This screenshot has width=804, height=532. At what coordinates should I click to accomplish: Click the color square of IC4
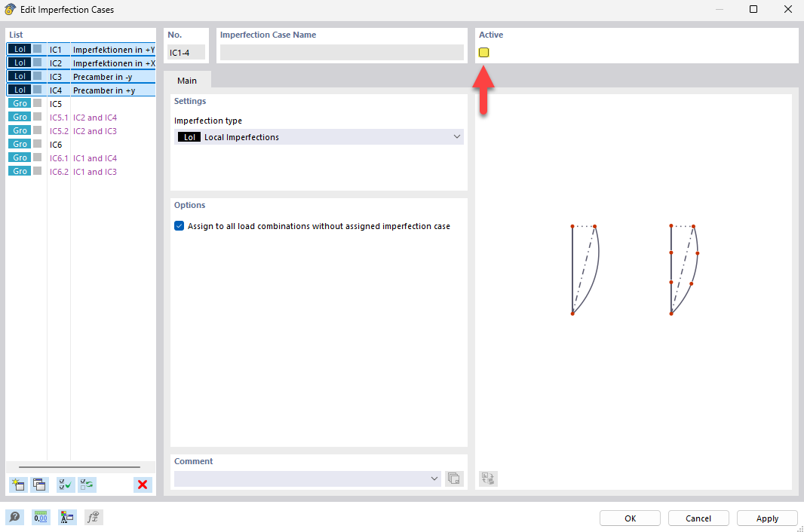click(38, 90)
